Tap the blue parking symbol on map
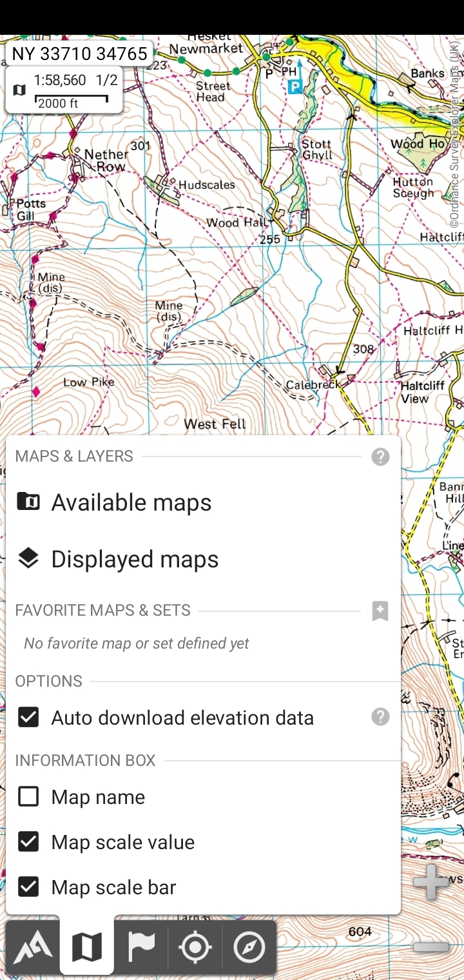 [295, 87]
